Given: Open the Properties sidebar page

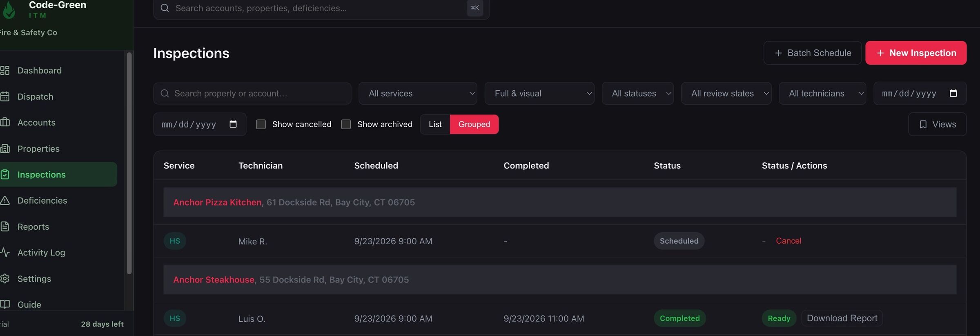Looking at the screenshot, I should pyautogui.click(x=58, y=148).
